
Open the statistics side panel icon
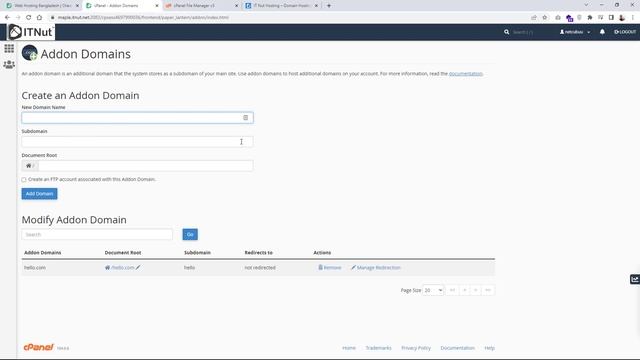click(x=635, y=279)
